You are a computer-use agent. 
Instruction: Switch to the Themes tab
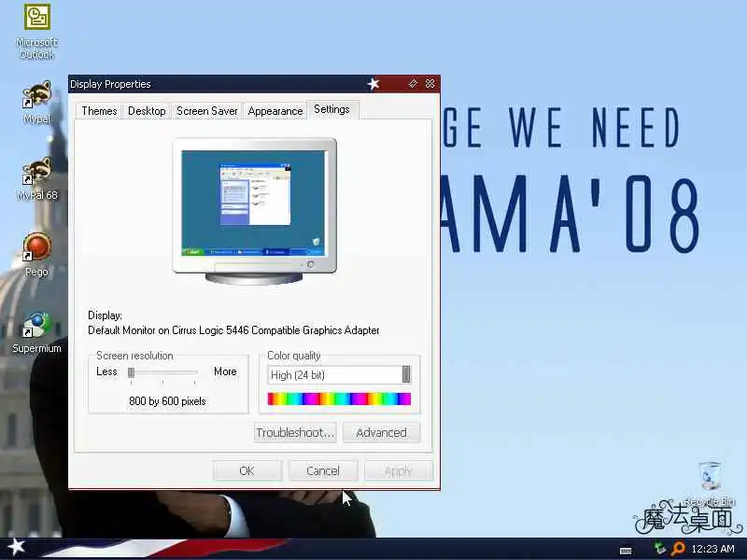[x=99, y=111]
